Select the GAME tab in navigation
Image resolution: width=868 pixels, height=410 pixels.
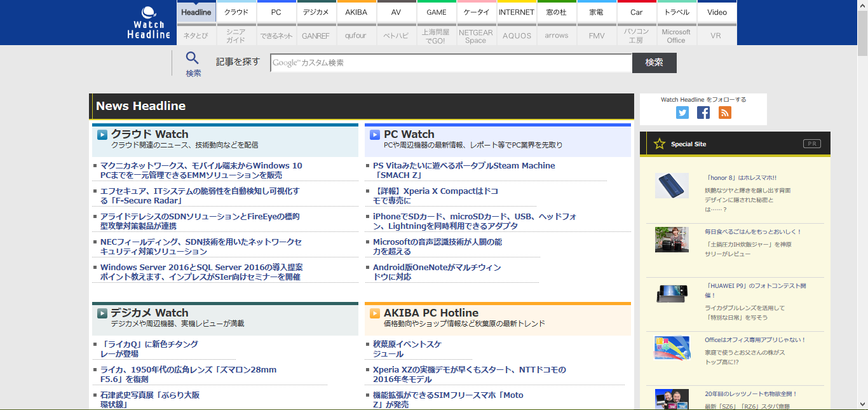tap(437, 12)
